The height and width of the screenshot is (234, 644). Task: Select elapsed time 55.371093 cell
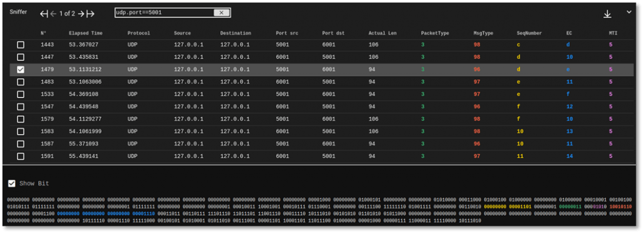[84, 144]
